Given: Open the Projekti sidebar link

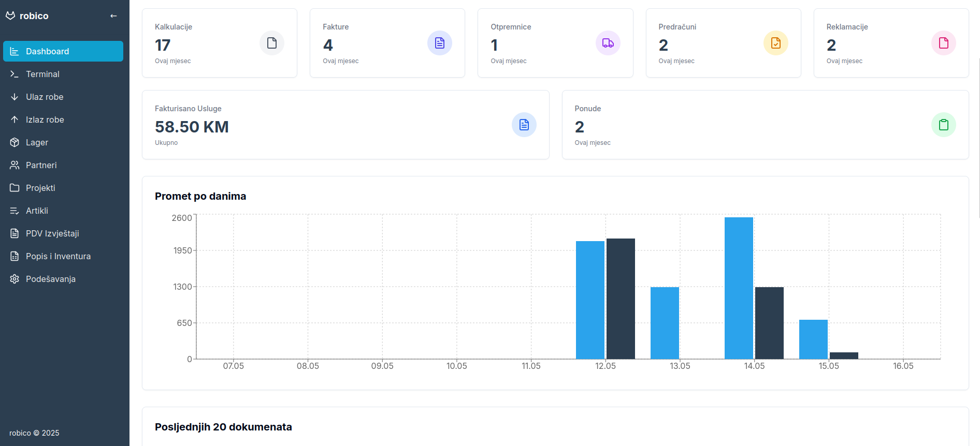Looking at the screenshot, I should [63, 188].
